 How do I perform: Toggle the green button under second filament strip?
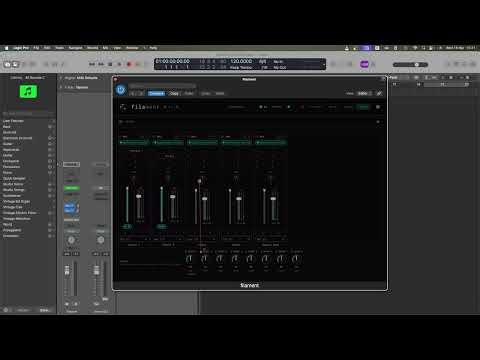coord(162,227)
